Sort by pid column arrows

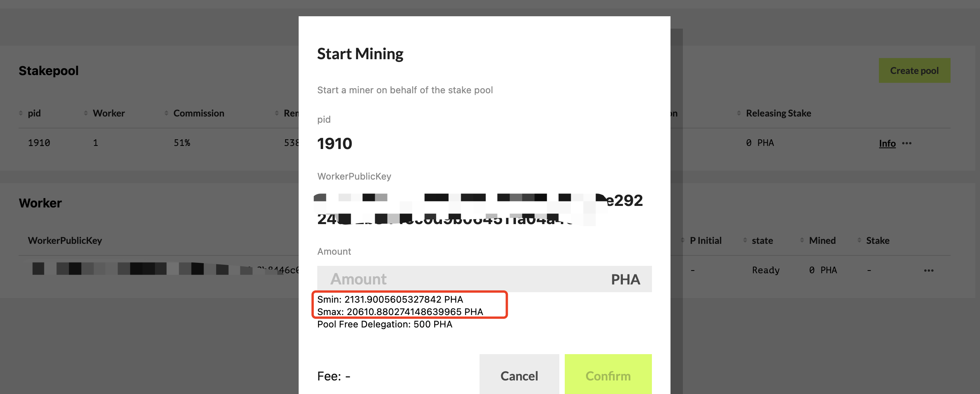tap(21, 113)
